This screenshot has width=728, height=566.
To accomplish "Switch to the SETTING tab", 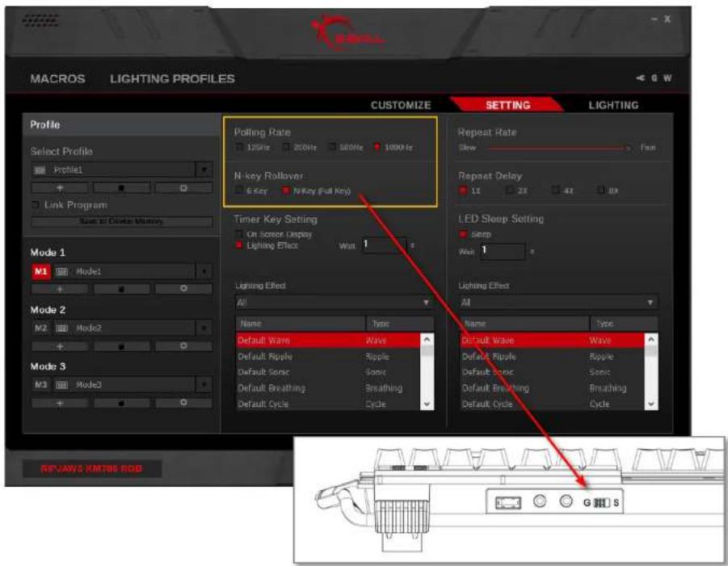I will click(x=507, y=105).
